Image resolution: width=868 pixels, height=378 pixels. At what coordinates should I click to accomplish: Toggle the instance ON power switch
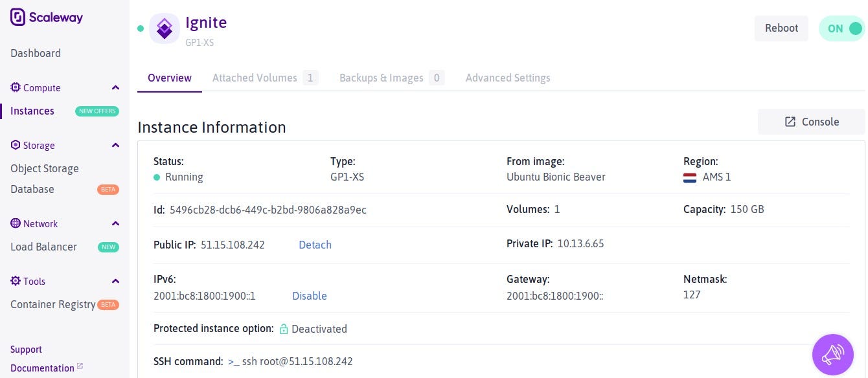tap(842, 28)
